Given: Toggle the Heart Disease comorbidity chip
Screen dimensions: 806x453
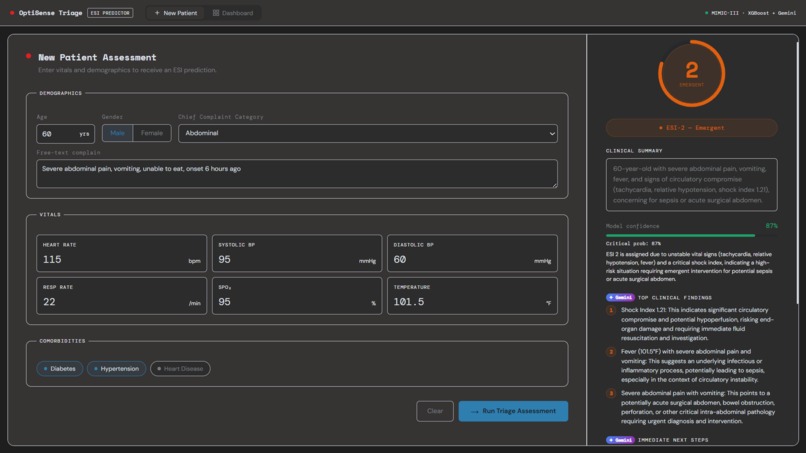Looking at the screenshot, I should click(180, 369).
